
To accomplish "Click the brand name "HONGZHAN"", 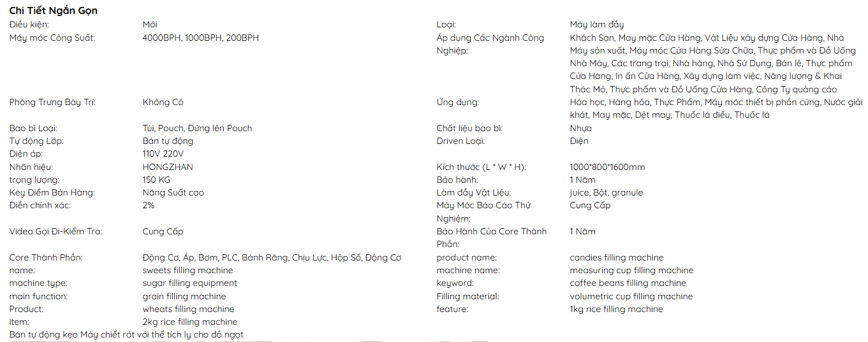I will pyautogui.click(x=168, y=167).
